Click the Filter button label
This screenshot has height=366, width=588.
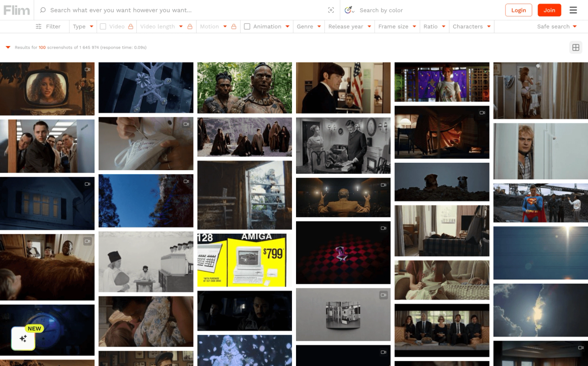pos(53,27)
